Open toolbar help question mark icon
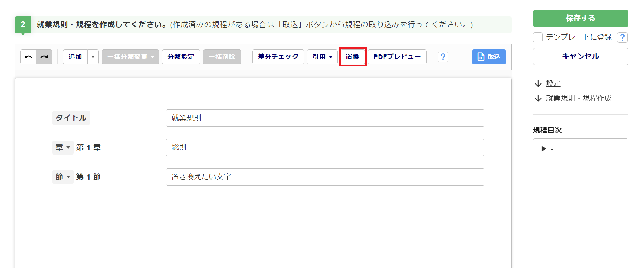 point(443,57)
